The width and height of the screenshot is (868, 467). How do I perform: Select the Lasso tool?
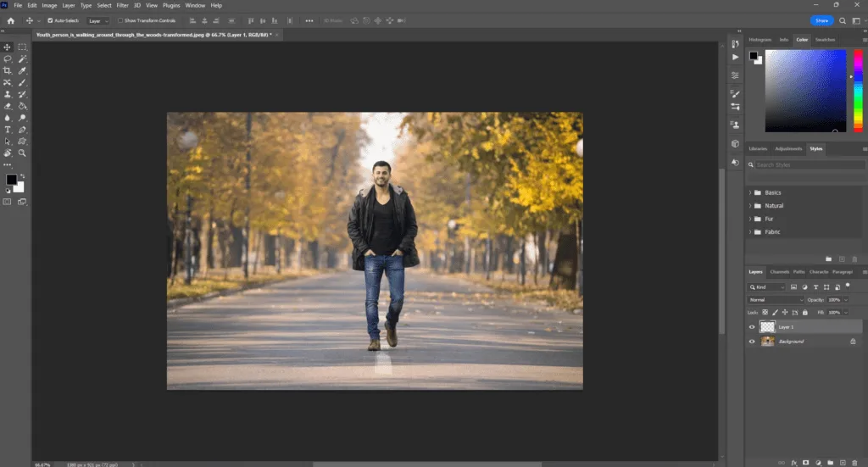tap(7, 58)
